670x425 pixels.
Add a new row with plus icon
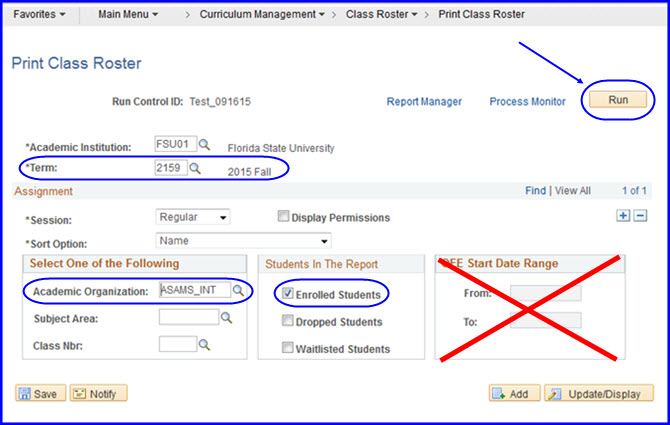tap(625, 215)
